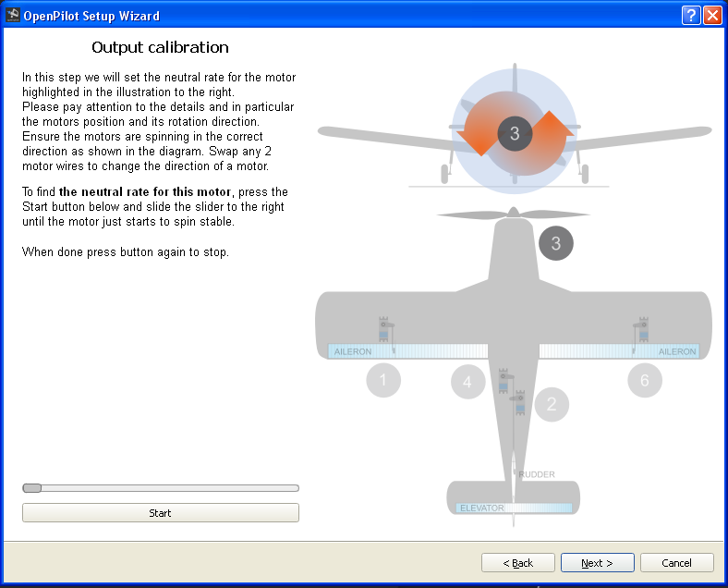The image size is (728, 588).
Task: Go to the previous step with Back
Action: tap(518, 563)
